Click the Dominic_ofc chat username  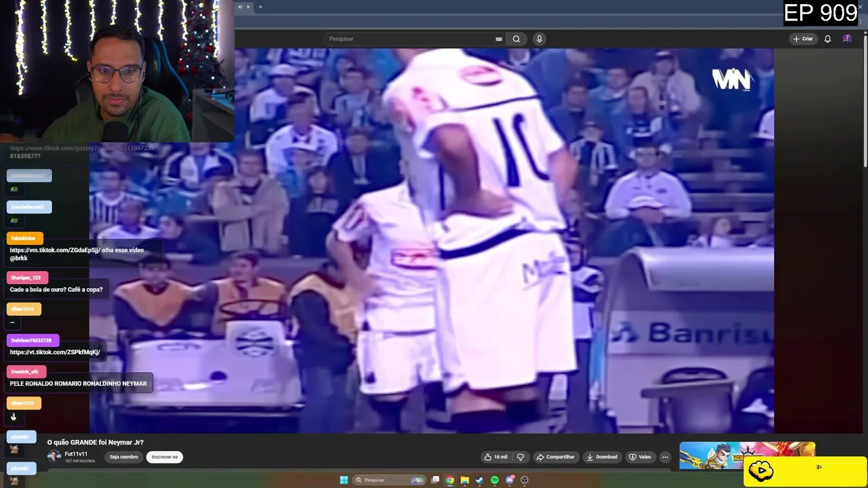click(x=25, y=371)
